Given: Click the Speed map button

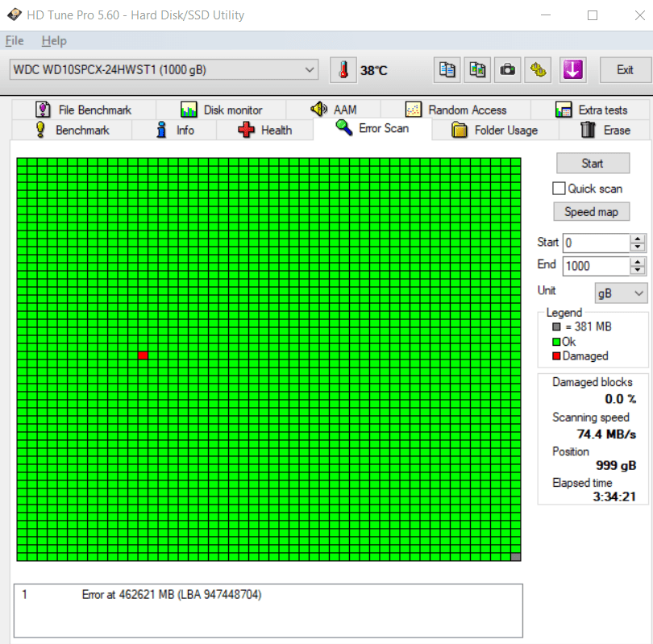Looking at the screenshot, I should [591, 211].
